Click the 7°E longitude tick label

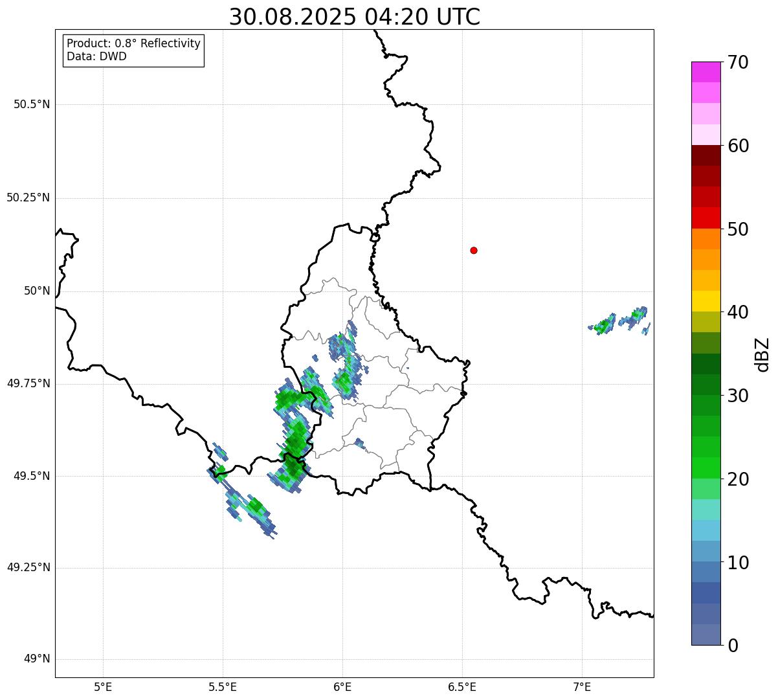click(582, 686)
